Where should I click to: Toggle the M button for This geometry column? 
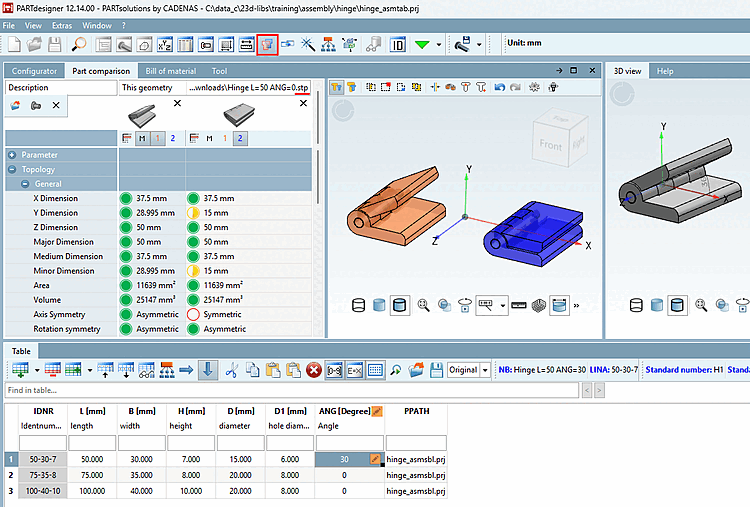click(143, 138)
